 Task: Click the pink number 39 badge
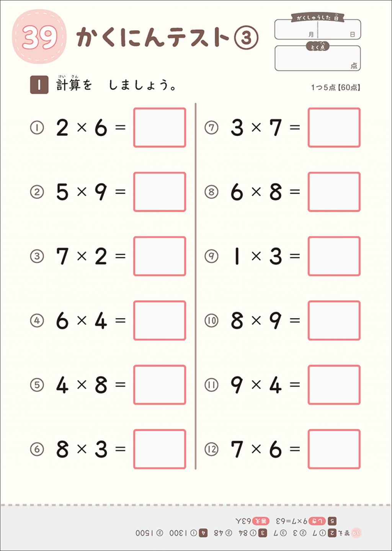click(39, 37)
